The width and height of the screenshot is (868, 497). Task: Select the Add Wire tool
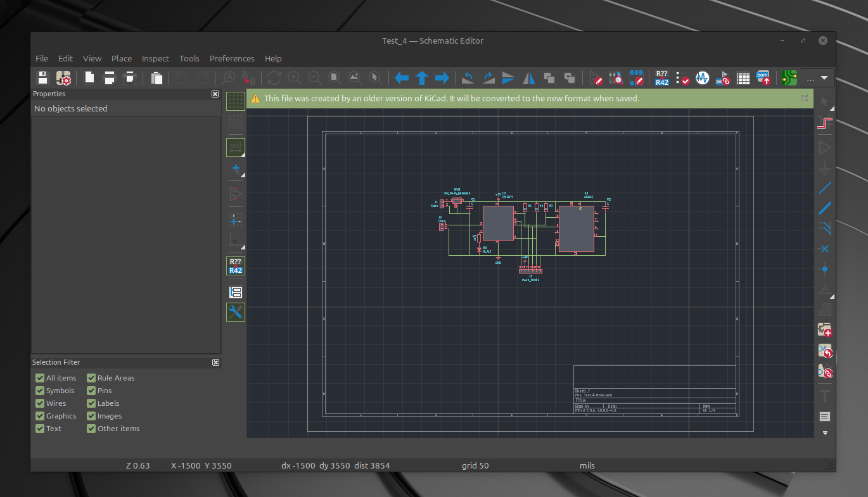tap(824, 188)
